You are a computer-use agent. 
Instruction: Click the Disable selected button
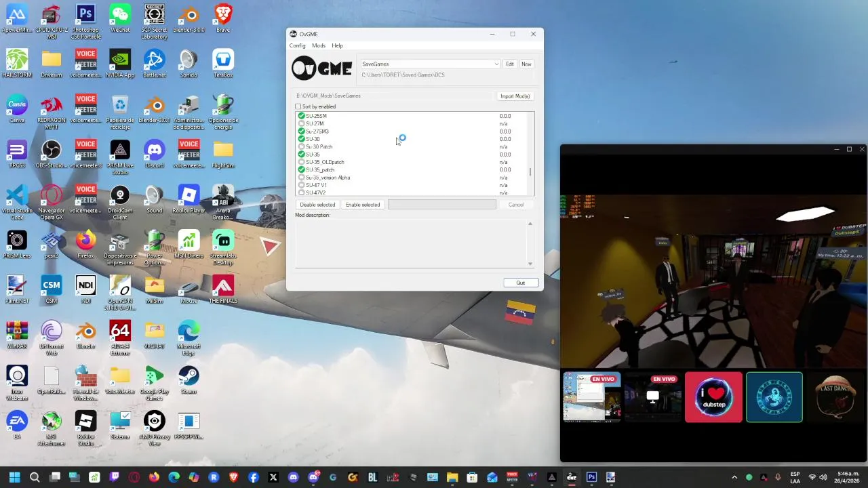(317, 205)
